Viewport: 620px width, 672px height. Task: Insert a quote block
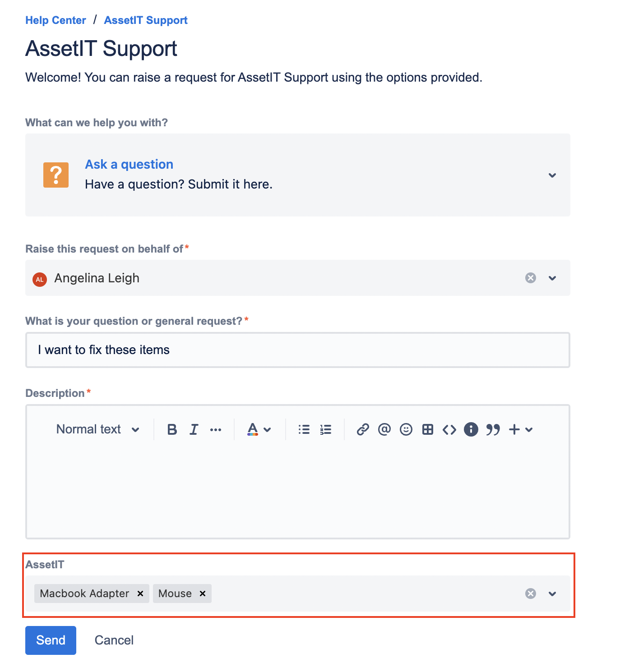pos(493,429)
